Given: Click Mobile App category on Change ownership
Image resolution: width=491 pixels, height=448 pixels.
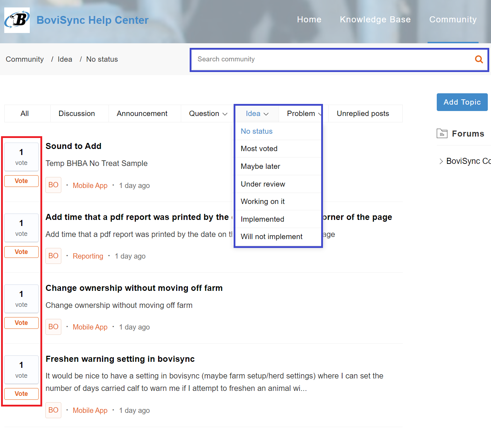Looking at the screenshot, I should coord(90,327).
